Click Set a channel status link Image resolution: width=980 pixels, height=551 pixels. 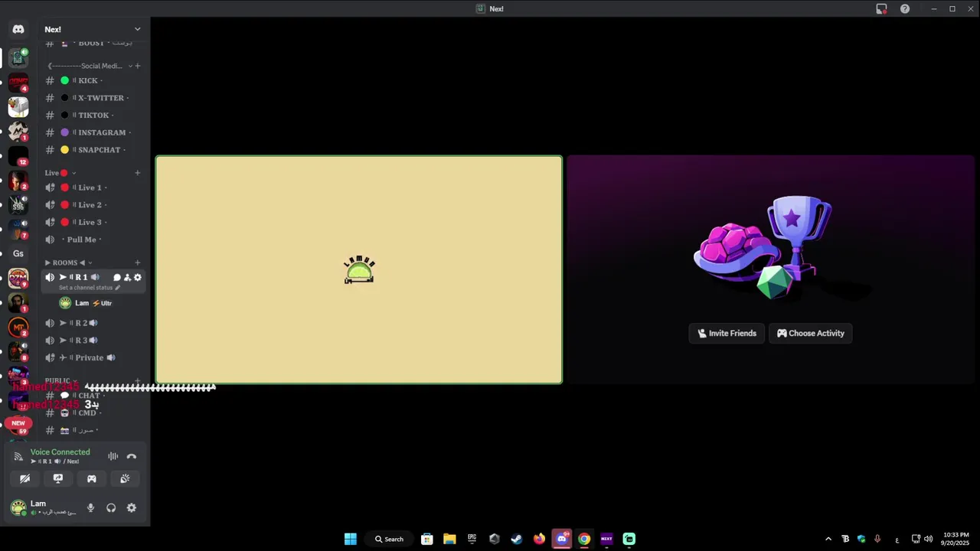[x=90, y=288]
